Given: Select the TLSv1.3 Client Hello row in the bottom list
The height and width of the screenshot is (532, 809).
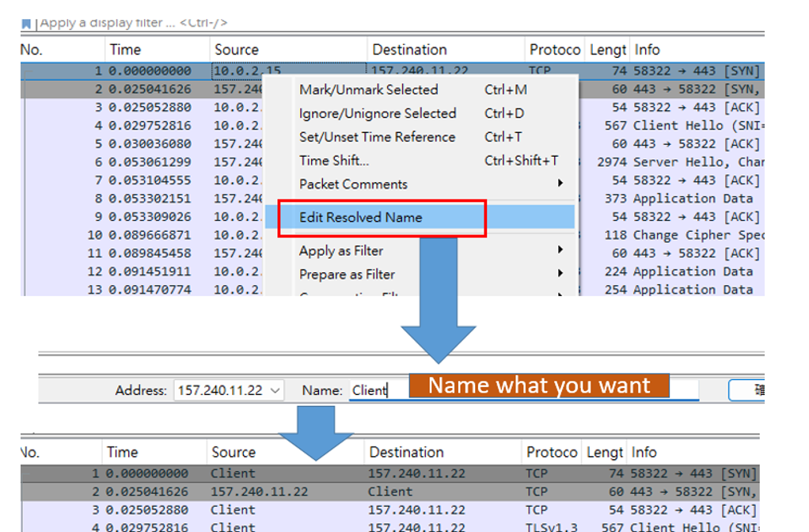Looking at the screenshot, I should (x=396, y=527).
